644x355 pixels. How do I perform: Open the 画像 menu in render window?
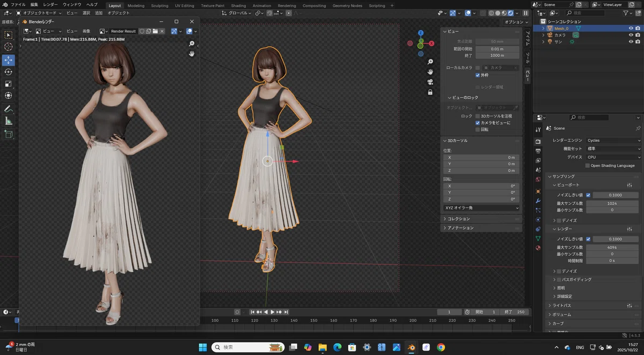pyautogui.click(x=86, y=31)
